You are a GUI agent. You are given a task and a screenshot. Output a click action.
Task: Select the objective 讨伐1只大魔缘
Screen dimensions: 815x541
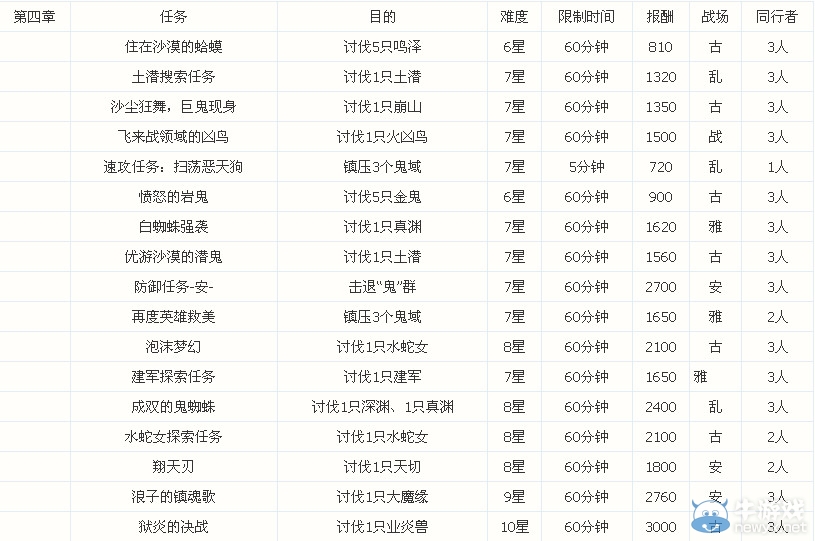(382, 497)
